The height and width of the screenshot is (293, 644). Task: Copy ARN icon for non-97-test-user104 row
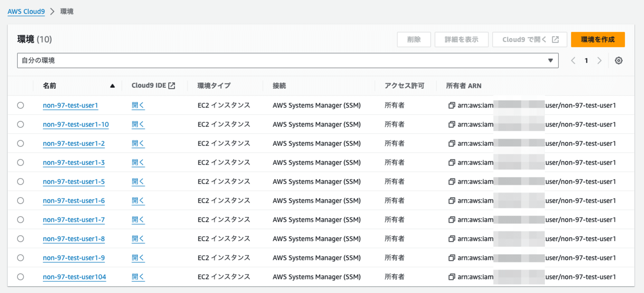click(452, 277)
